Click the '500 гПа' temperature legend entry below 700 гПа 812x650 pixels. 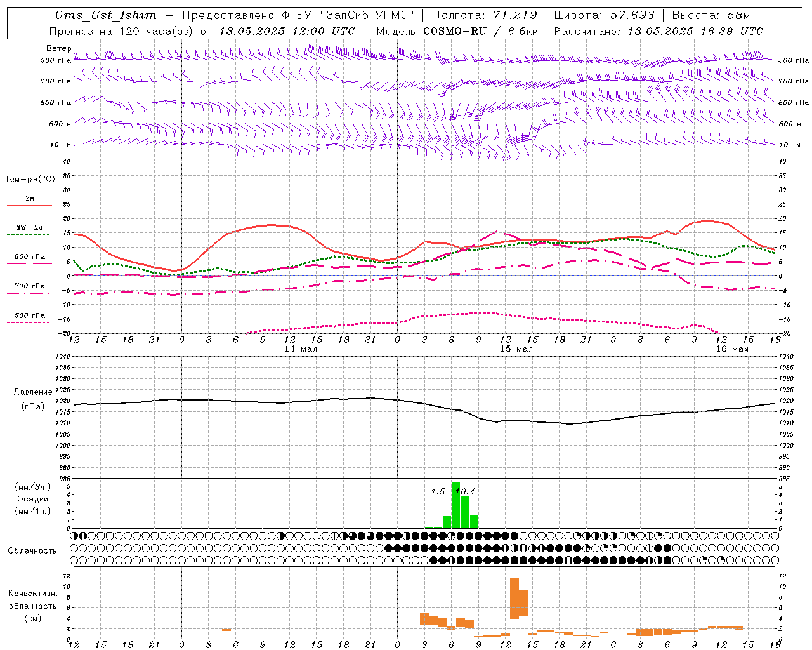pyautogui.click(x=29, y=315)
